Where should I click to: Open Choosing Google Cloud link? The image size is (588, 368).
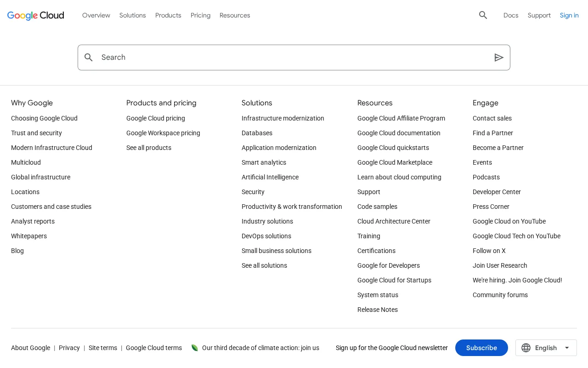pyautogui.click(x=44, y=118)
